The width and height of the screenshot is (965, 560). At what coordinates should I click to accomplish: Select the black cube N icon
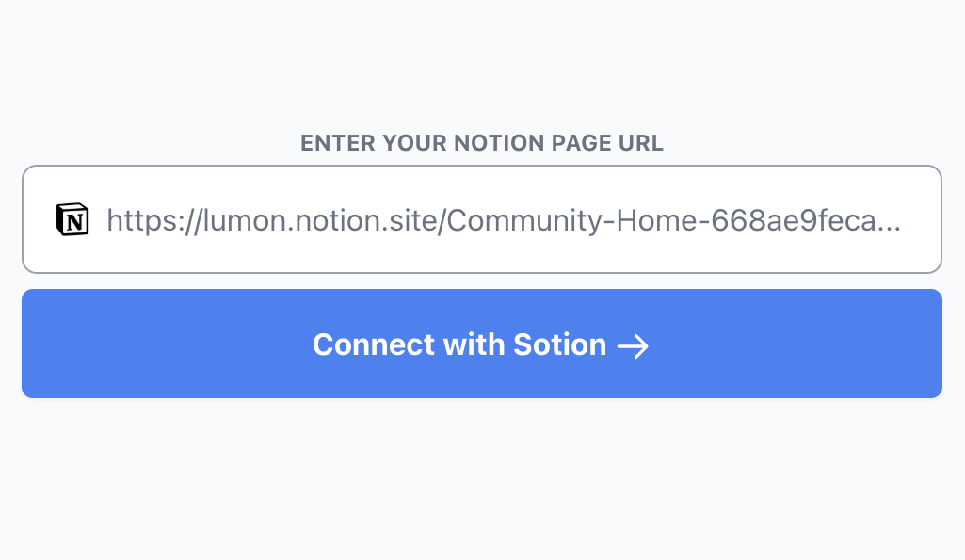point(72,219)
